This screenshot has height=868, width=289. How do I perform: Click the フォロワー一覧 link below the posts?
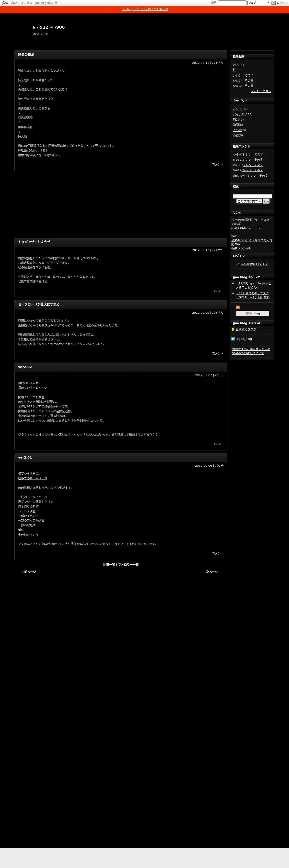(128, 564)
